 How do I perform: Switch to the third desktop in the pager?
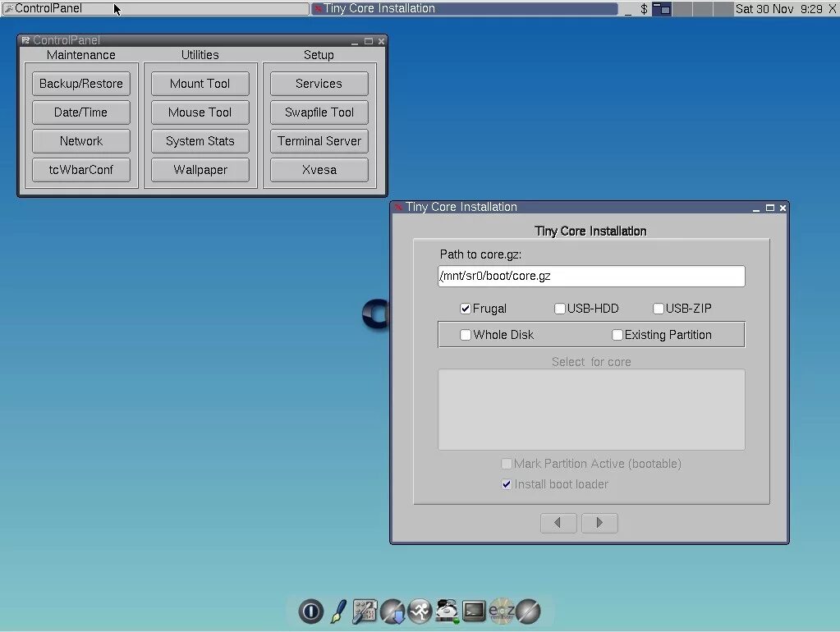[702, 9]
